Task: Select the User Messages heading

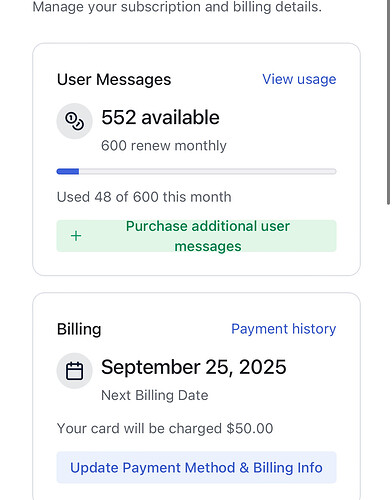Action: [x=114, y=80]
